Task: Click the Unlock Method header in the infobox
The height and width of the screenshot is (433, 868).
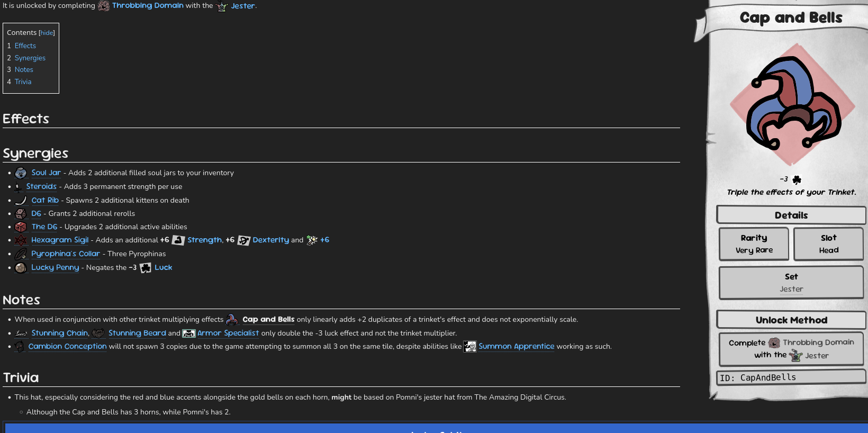Action: click(791, 320)
